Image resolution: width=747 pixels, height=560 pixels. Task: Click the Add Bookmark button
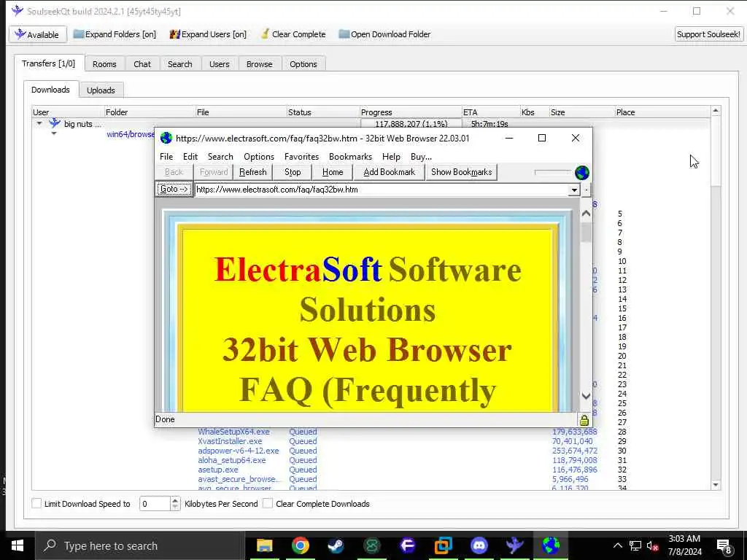pyautogui.click(x=390, y=172)
